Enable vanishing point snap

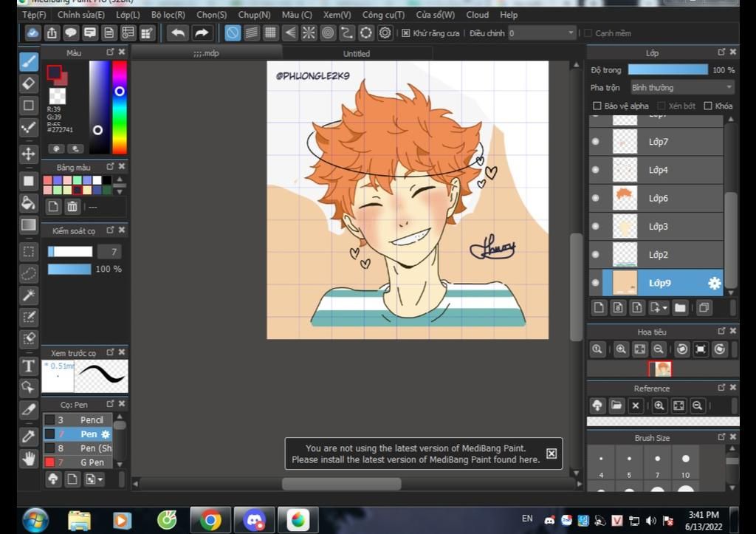(289, 32)
